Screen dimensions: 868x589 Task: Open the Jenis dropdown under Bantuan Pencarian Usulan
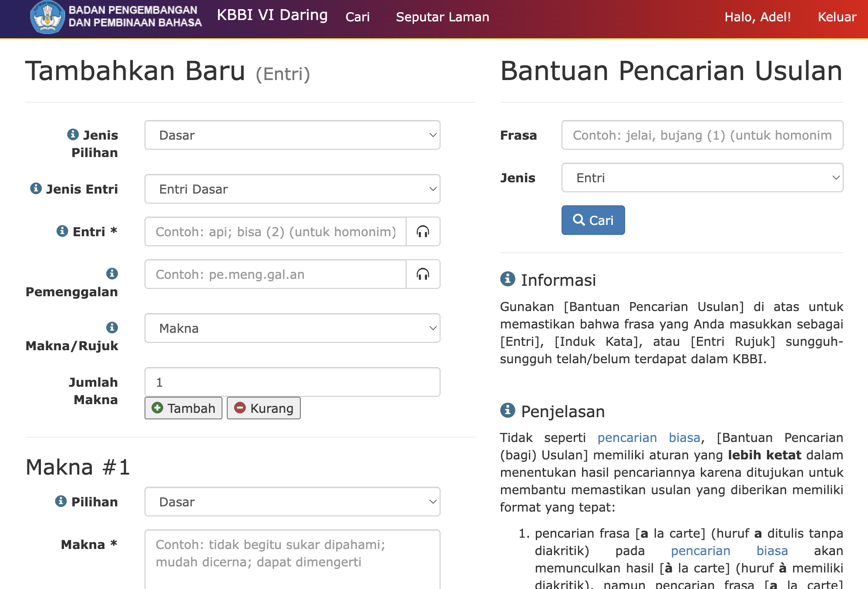coord(703,177)
